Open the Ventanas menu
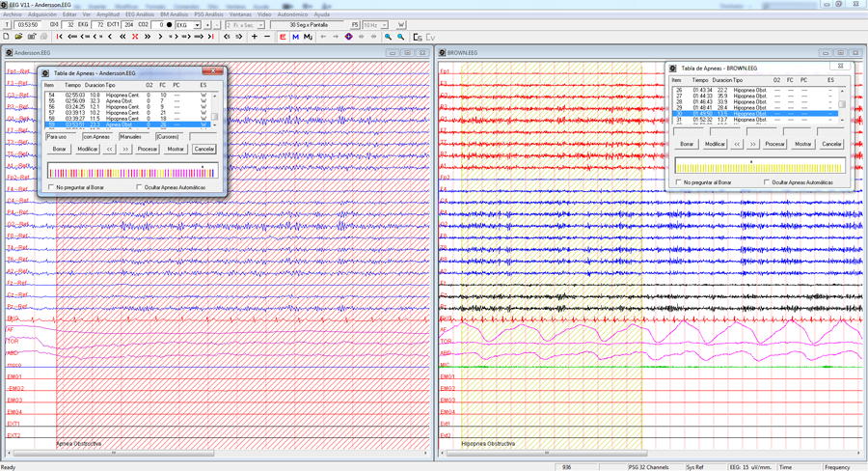Image resolution: width=868 pixels, height=471 pixels. [240, 14]
